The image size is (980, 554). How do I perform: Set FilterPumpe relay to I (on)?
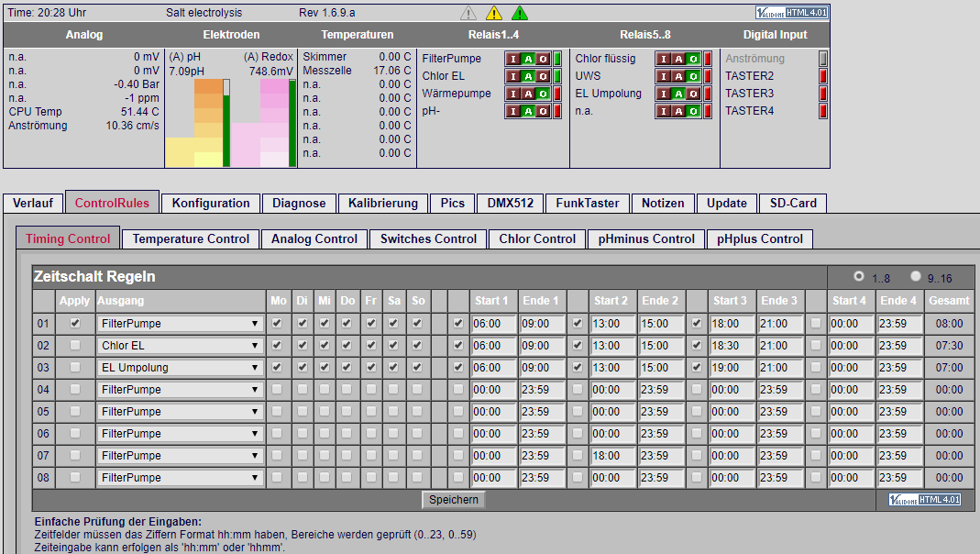point(513,59)
